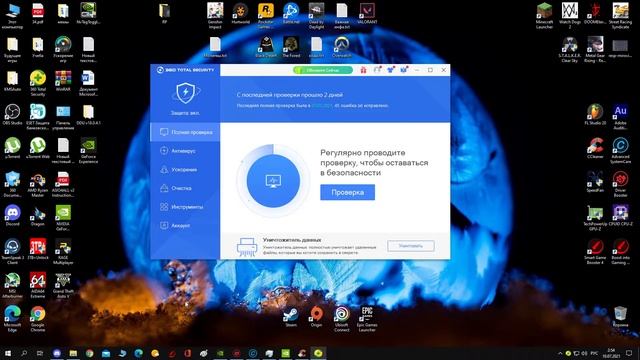Open GeForce Experience desktop shortcut

tap(88, 151)
